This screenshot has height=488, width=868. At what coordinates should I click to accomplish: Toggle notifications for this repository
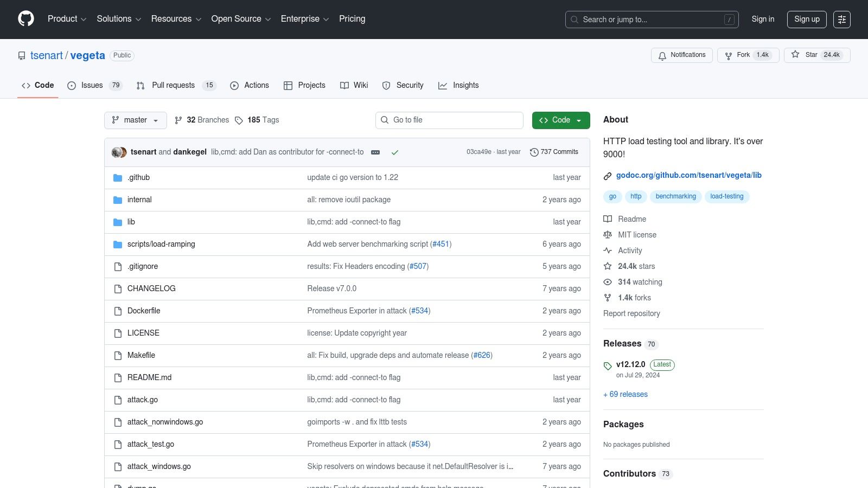click(682, 55)
